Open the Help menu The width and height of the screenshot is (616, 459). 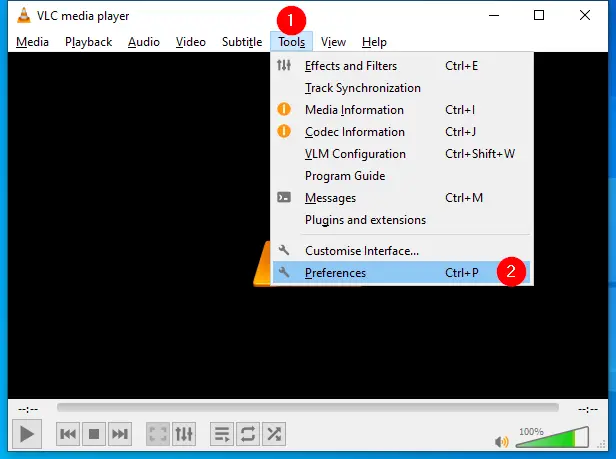click(374, 42)
